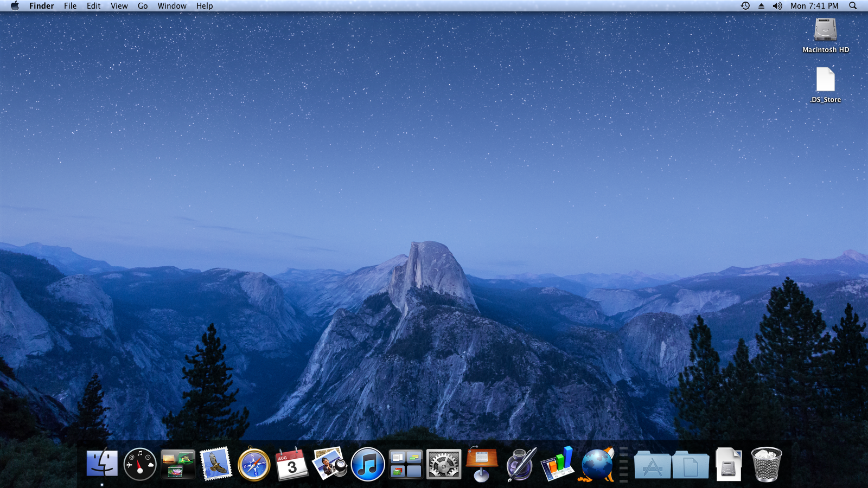This screenshot has width=868, height=488.
Task: Open the Trash in the Dock
Action: tap(766, 464)
